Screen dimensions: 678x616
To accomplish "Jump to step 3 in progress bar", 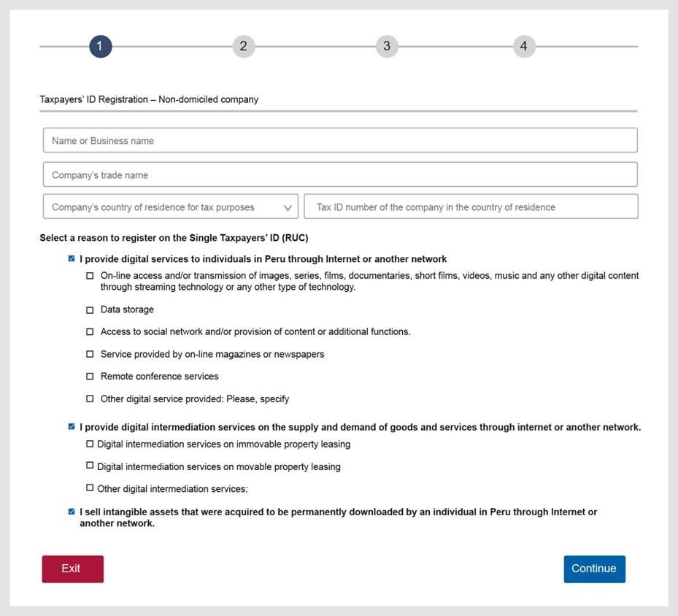I will (x=387, y=46).
